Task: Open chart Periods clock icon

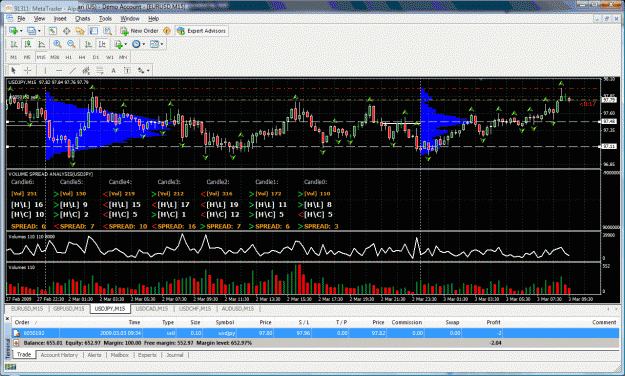Action: pos(136,44)
